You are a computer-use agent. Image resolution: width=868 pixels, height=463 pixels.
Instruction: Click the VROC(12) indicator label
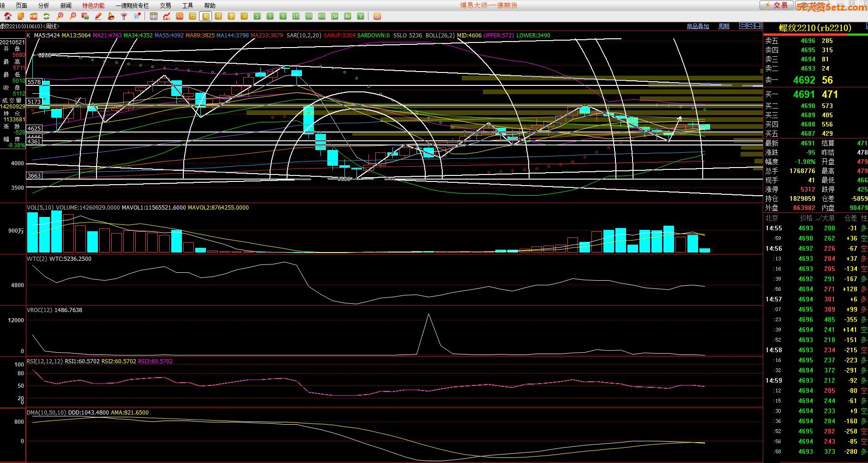click(x=39, y=310)
